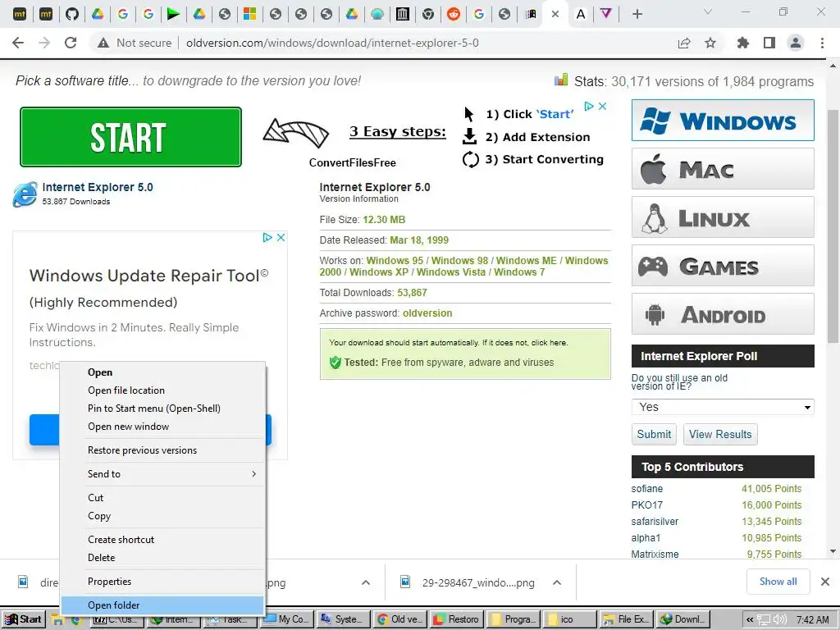Screen dimensions: 840x630
Task: Select the Android platform category
Action: coord(723,313)
